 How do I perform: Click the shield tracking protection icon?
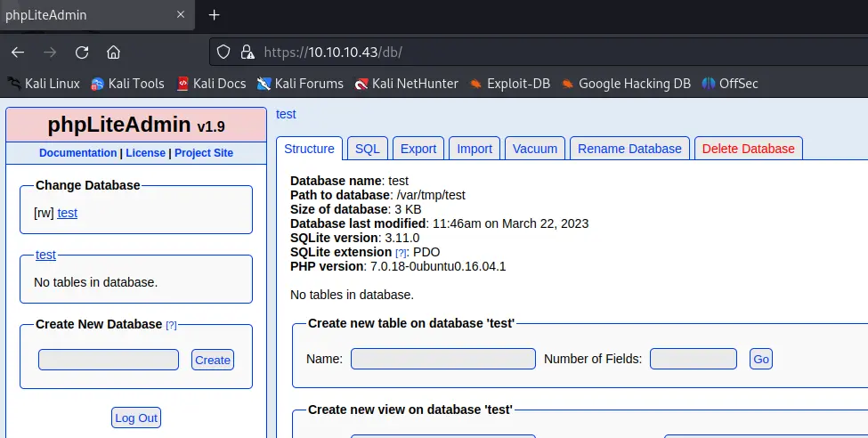tap(223, 52)
